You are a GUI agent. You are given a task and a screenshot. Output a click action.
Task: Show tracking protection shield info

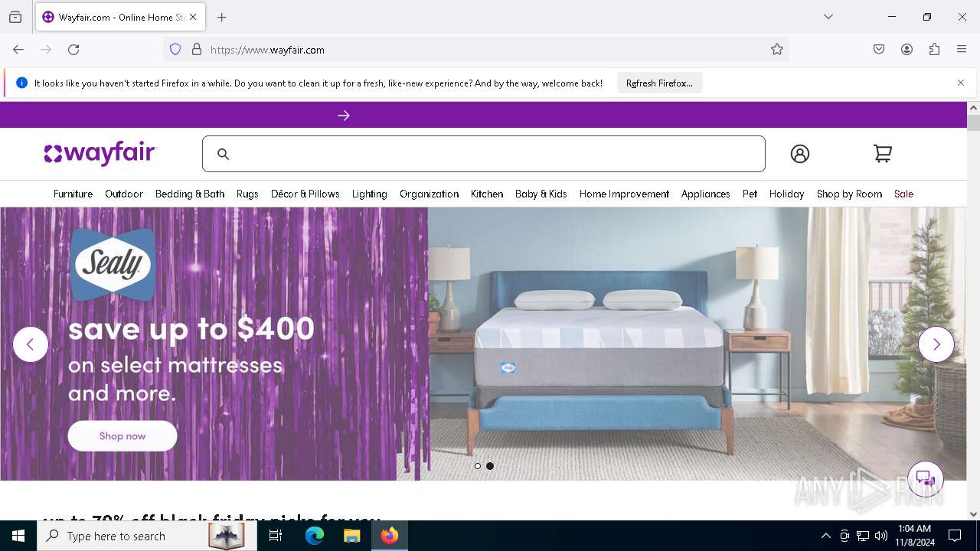(x=175, y=50)
